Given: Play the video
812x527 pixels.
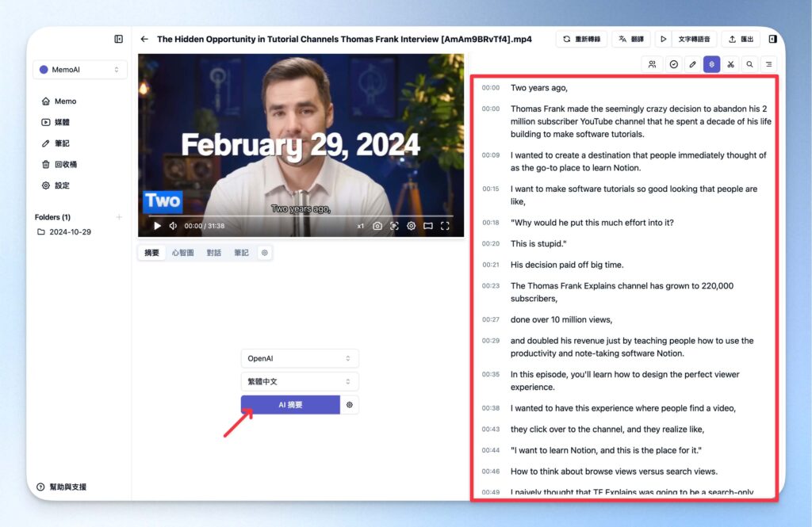Looking at the screenshot, I should pyautogui.click(x=157, y=226).
